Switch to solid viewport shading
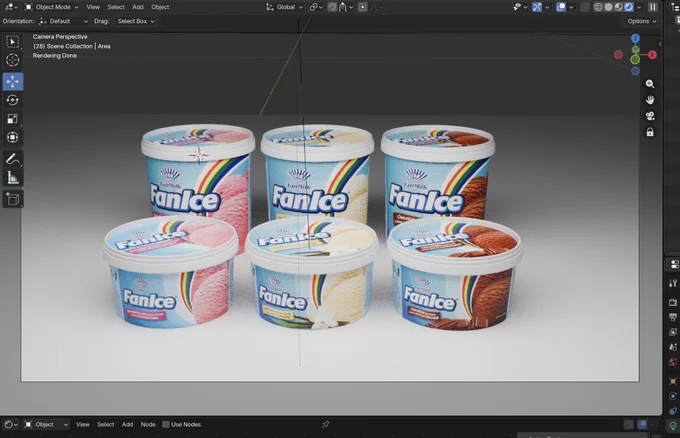The image size is (680, 438). (608, 7)
